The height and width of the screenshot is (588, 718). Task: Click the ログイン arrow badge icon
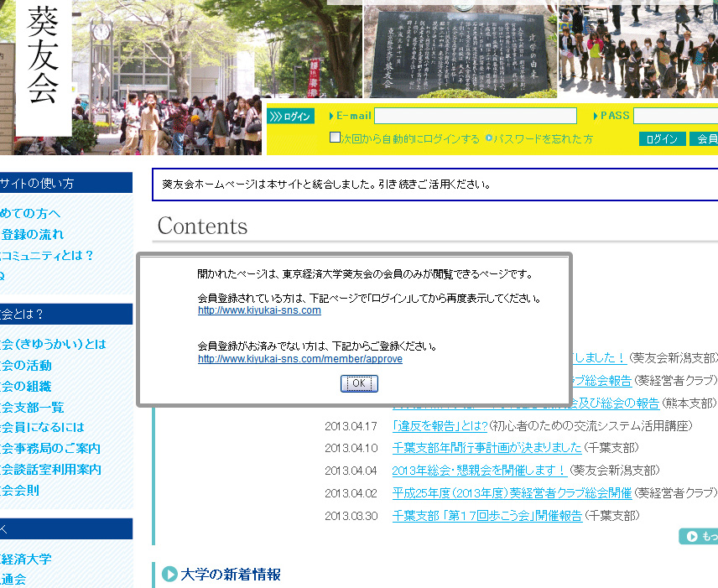coord(291,117)
